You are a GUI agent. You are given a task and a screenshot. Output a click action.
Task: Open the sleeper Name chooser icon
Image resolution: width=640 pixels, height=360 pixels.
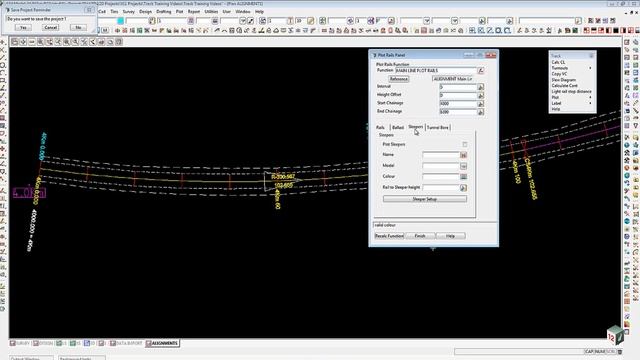tap(463, 155)
